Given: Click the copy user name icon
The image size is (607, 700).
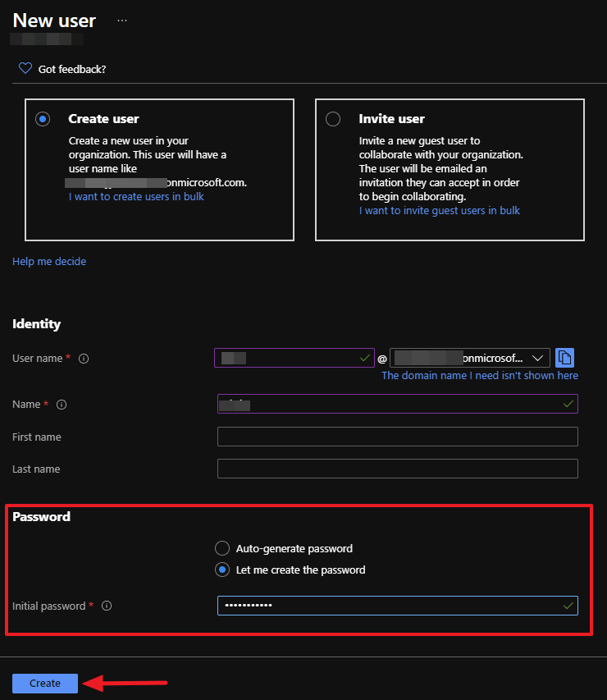Looking at the screenshot, I should tap(564, 358).
